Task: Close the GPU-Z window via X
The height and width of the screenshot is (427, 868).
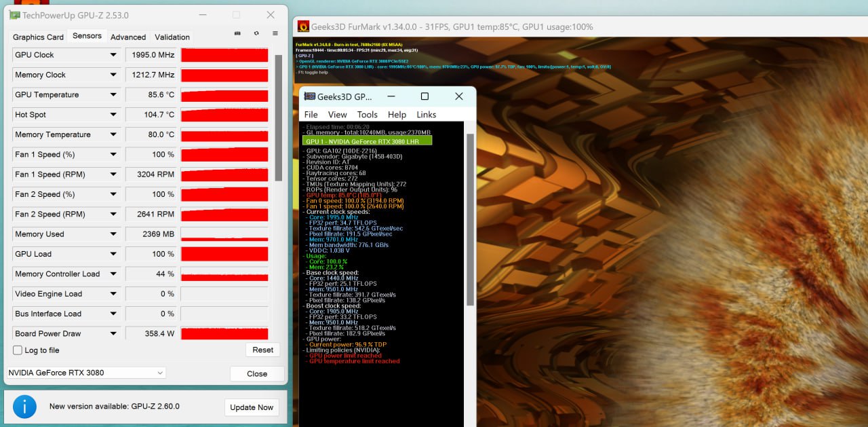Action: (x=271, y=15)
